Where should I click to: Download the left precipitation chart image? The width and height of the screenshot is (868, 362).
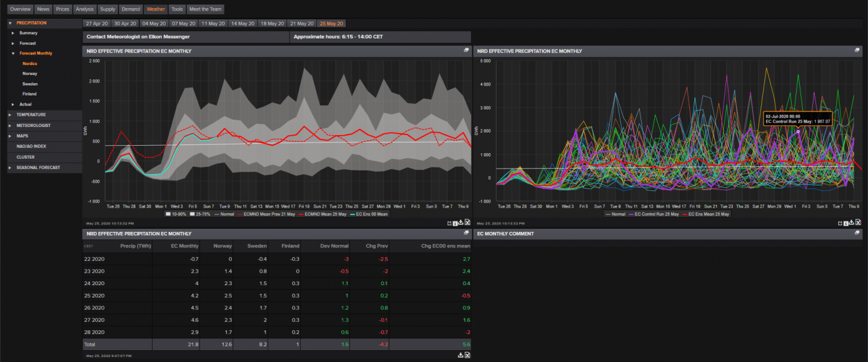[x=461, y=221]
